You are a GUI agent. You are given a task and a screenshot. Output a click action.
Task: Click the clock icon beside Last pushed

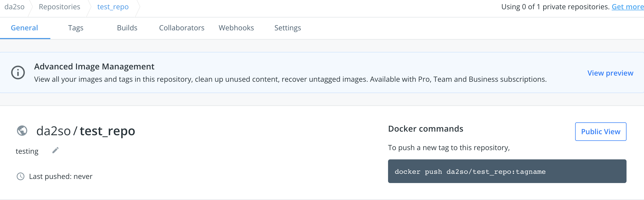click(21, 176)
